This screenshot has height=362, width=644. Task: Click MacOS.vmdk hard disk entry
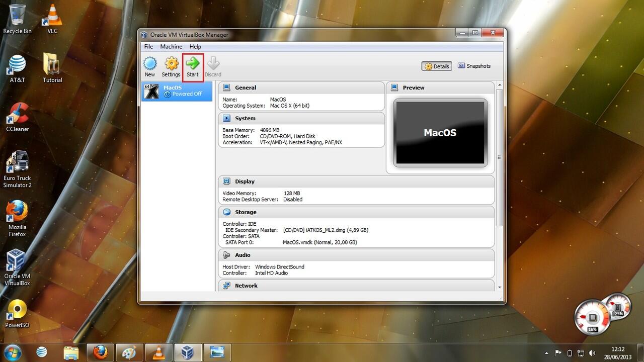pos(320,242)
